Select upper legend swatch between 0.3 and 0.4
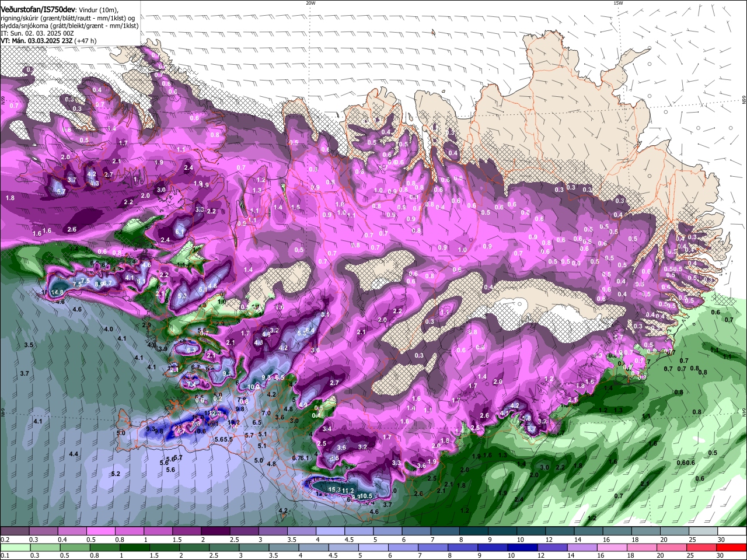The width and height of the screenshot is (747, 560). coord(43,531)
